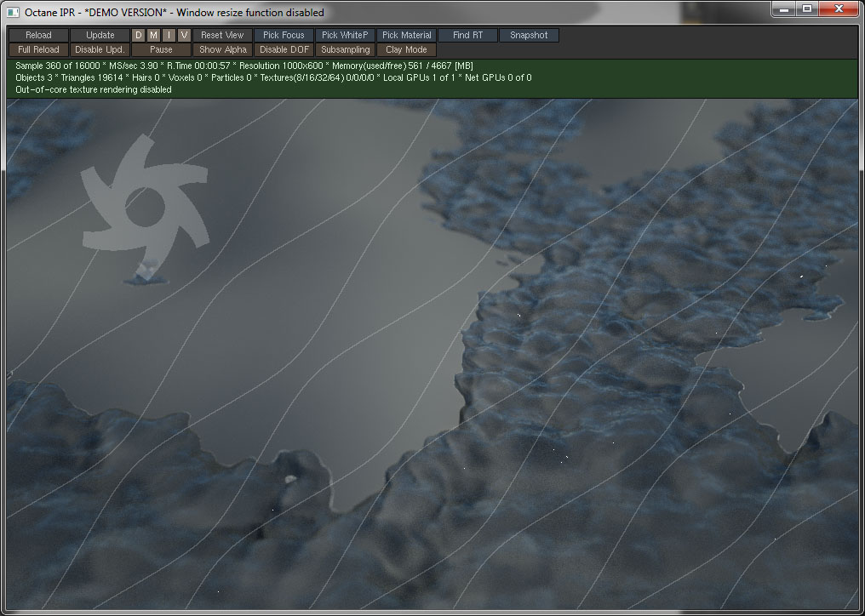Click the Find RT button

[467, 35]
